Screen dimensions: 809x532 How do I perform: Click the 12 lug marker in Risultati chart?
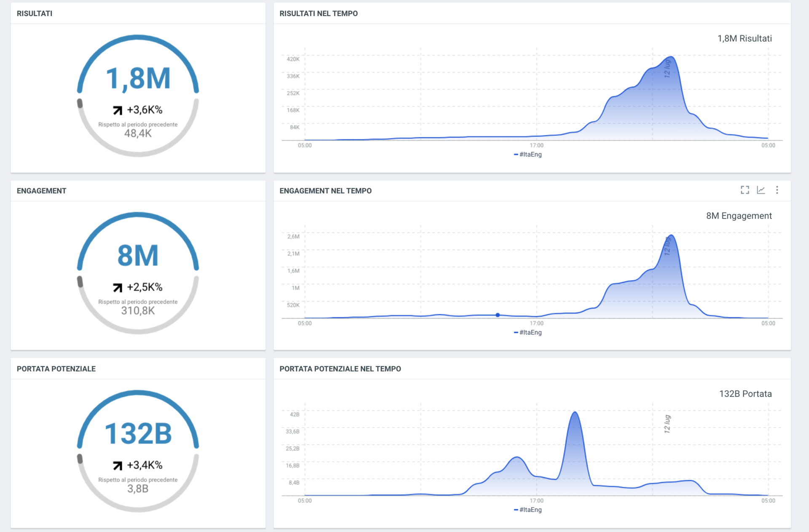click(667, 69)
